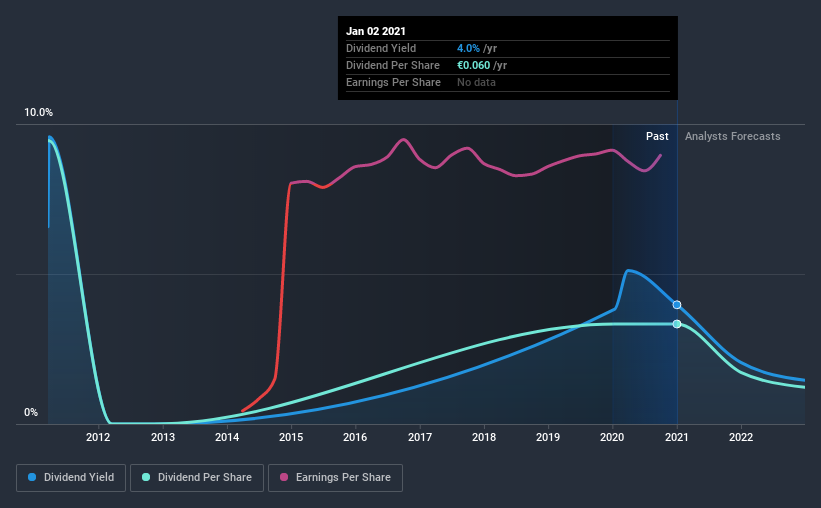This screenshot has width=821, height=508.
Task: Click the 2019 x-axis year label
Action: [x=548, y=437]
